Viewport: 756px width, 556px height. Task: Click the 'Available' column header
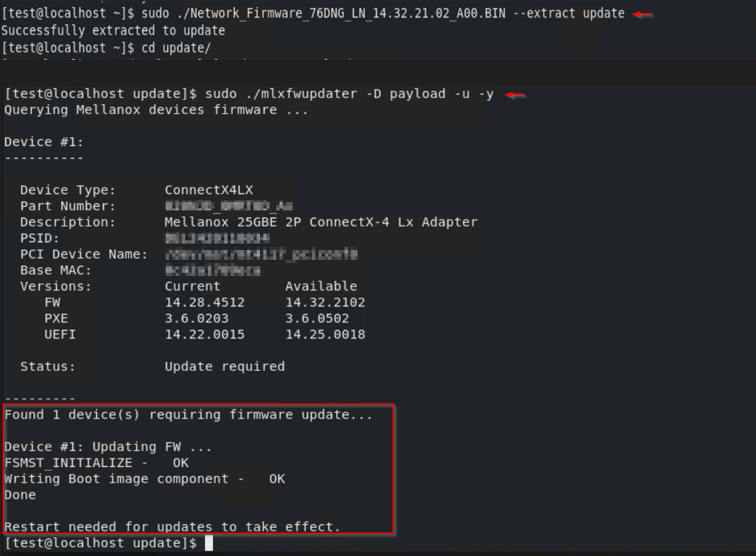(321, 286)
